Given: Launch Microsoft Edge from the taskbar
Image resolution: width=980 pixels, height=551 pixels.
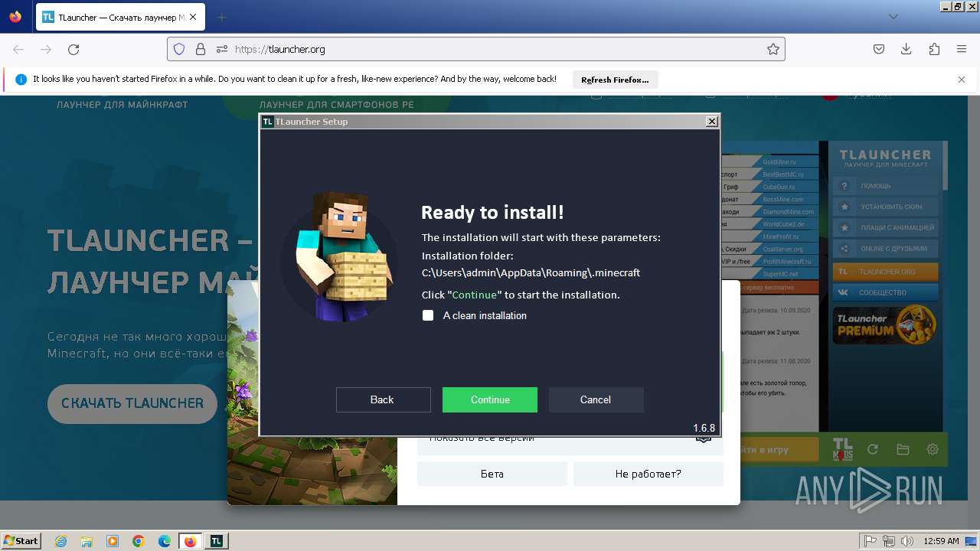Looking at the screenshot, I should 165,541.
